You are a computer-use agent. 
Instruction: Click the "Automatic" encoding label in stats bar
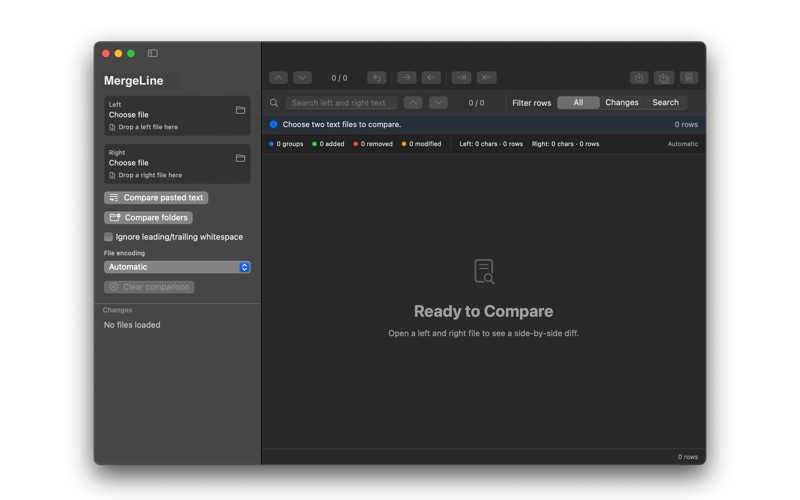click(x=683, y=144)
